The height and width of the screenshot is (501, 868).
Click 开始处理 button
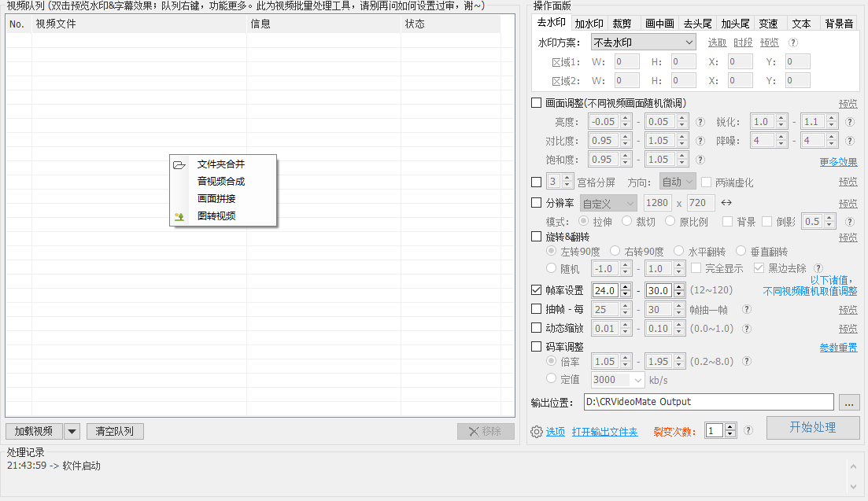[x=813, y=427]
